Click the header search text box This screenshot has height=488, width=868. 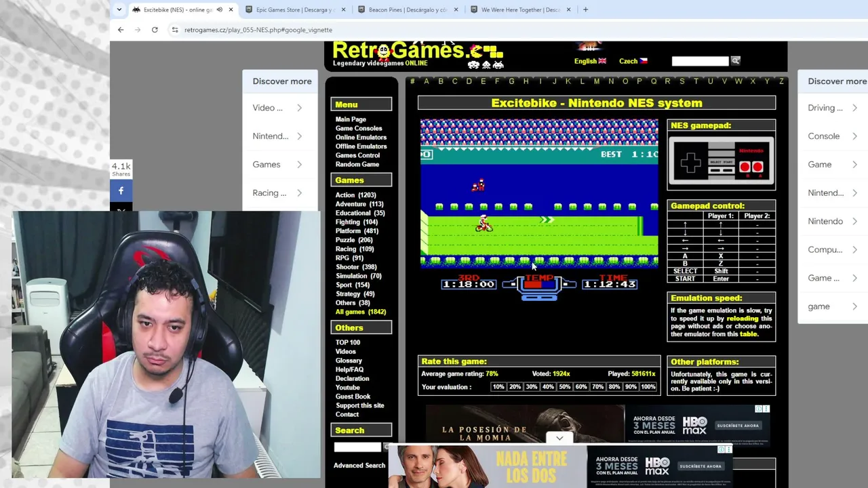[700, 61]
